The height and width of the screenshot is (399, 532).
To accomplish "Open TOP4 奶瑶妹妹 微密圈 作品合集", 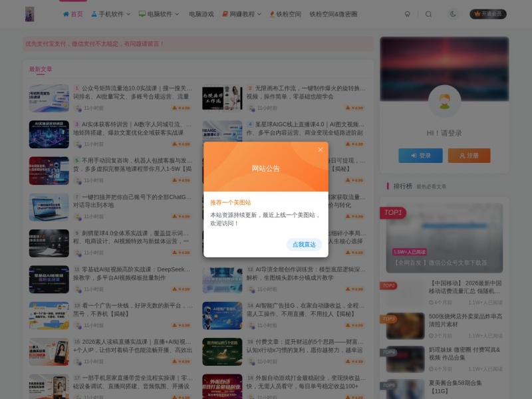I will (464, 354).
